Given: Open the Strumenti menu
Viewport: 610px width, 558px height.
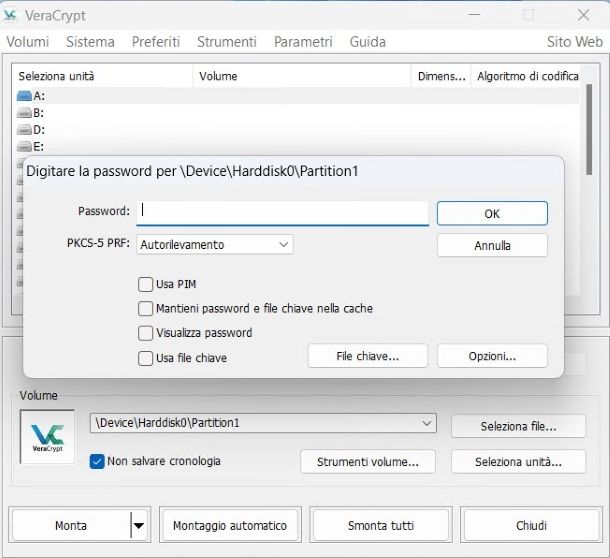Looking at the screenshot, I should pyautogui.click(x=227, y=42).
